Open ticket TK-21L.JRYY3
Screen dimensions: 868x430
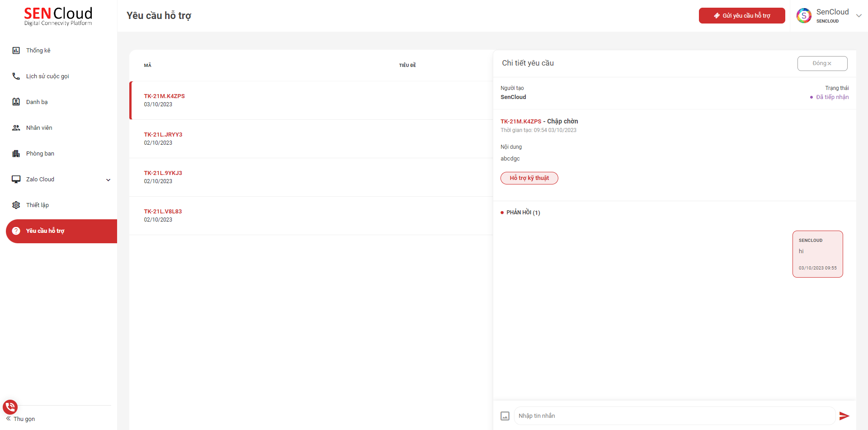tap(163, 135)
